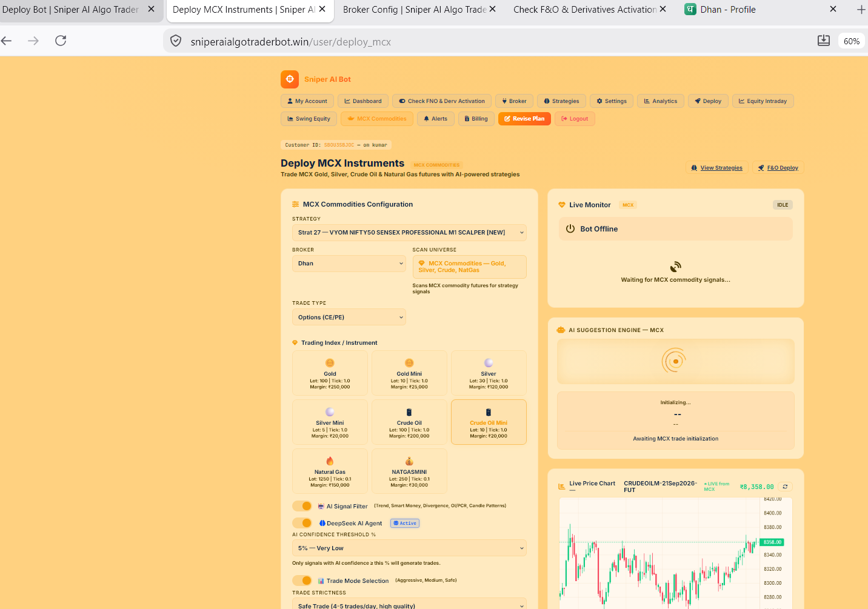
Task: Open the Dashboard menu item
Action: pos(363,101)
